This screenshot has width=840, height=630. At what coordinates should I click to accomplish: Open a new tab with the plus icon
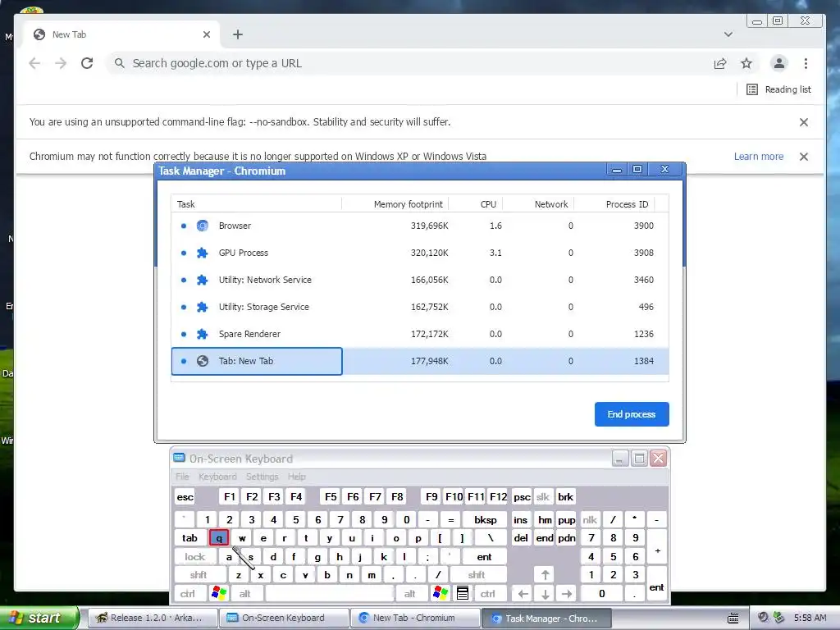[x=238, y=34]
